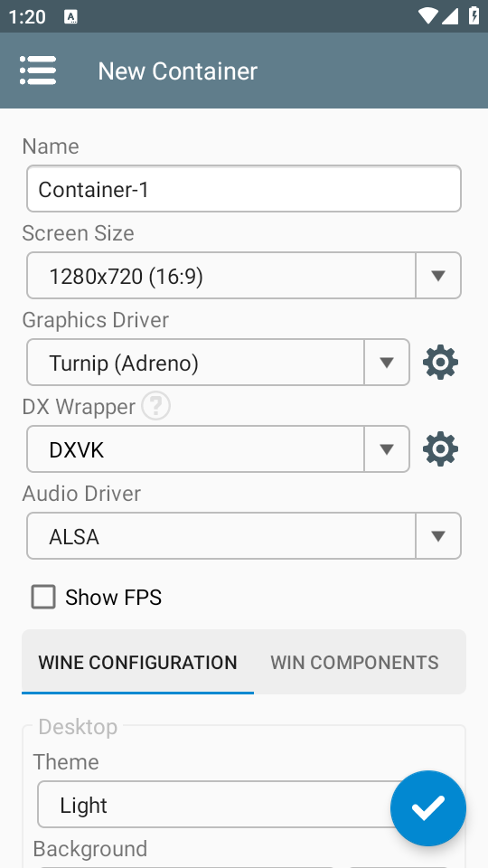Show DX Wrapper help question mark
Screen dimensions: 488x868
[155, 406]
